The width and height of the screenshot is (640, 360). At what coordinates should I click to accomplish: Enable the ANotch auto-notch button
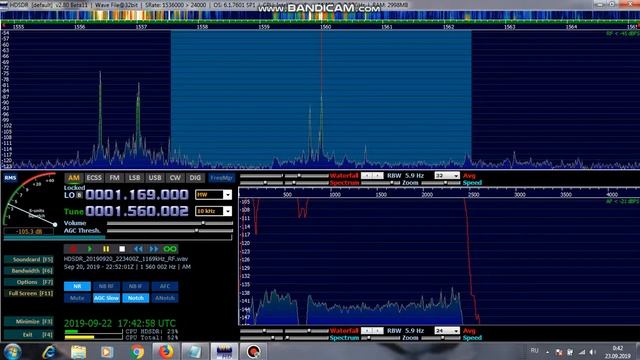click(x=165, y=298)
